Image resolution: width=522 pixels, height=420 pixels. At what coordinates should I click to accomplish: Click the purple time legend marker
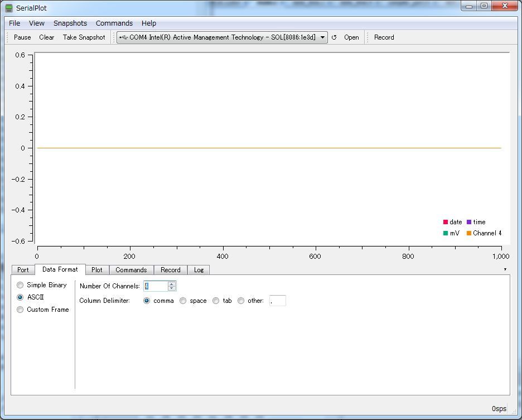point(470,222)
